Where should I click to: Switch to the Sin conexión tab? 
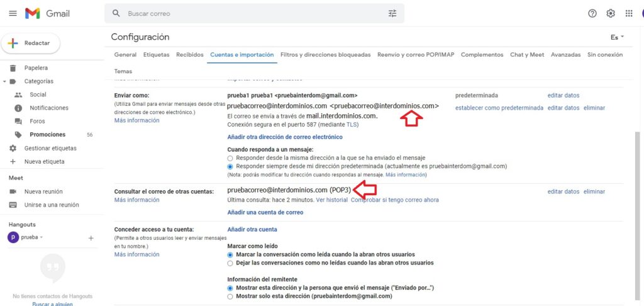(x=605, y=55)
